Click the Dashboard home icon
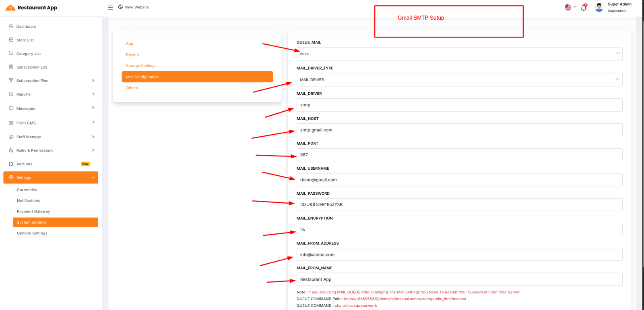The width and height of the screenshot is (644, 310). [11, 26]
